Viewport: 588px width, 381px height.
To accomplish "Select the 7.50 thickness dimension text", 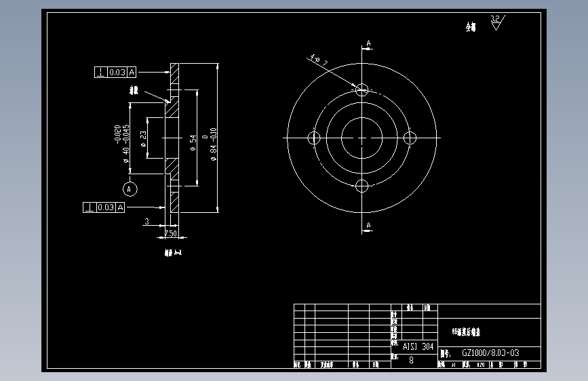I will point(171,233).
